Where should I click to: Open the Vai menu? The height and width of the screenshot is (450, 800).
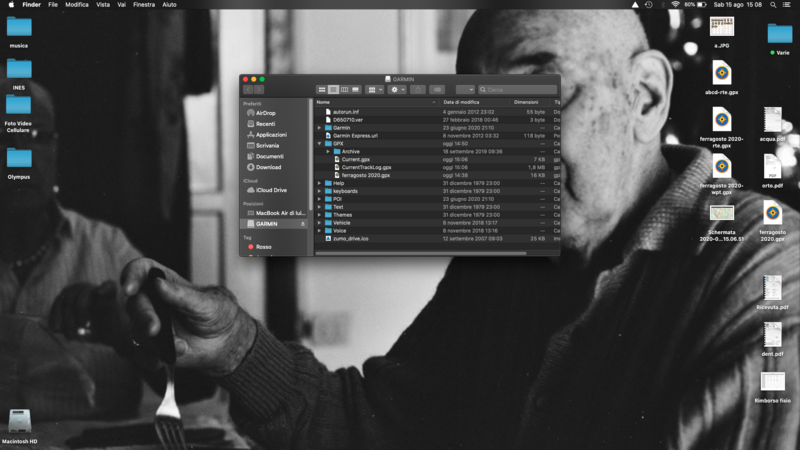[121, 5]
